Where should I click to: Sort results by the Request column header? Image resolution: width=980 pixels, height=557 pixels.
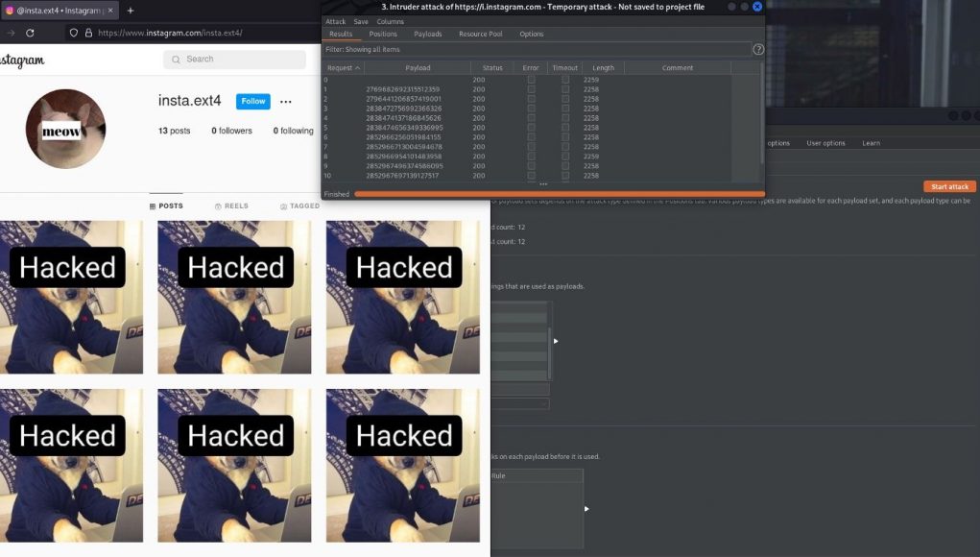click(x=343, y=67)
